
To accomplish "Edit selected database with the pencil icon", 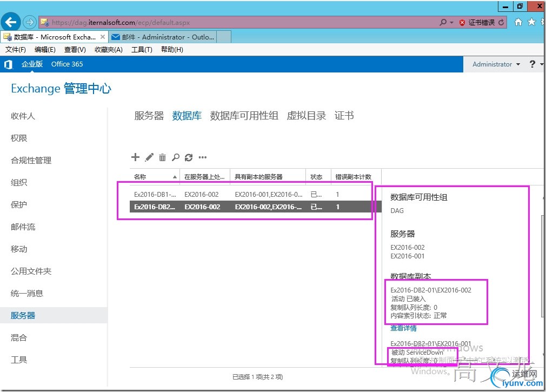I will [149, 157].
